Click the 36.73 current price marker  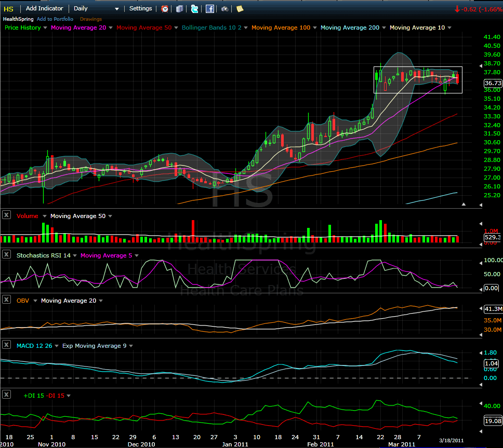[x=493, y=83]
